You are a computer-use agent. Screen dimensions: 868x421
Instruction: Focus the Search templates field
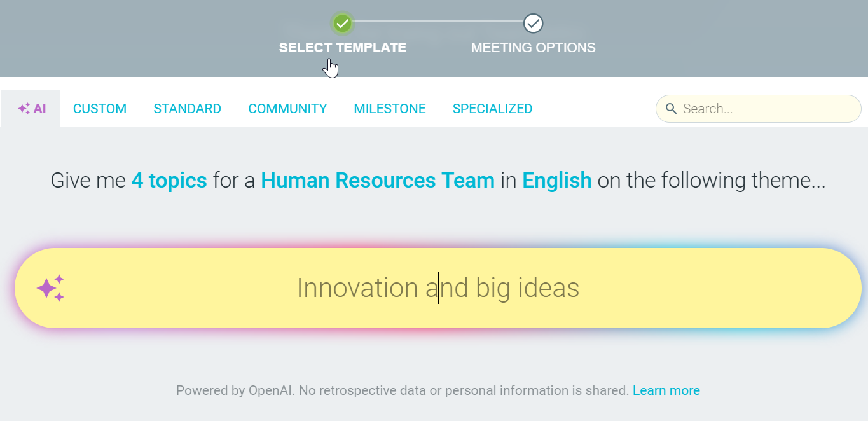click(x=759, y=109)
